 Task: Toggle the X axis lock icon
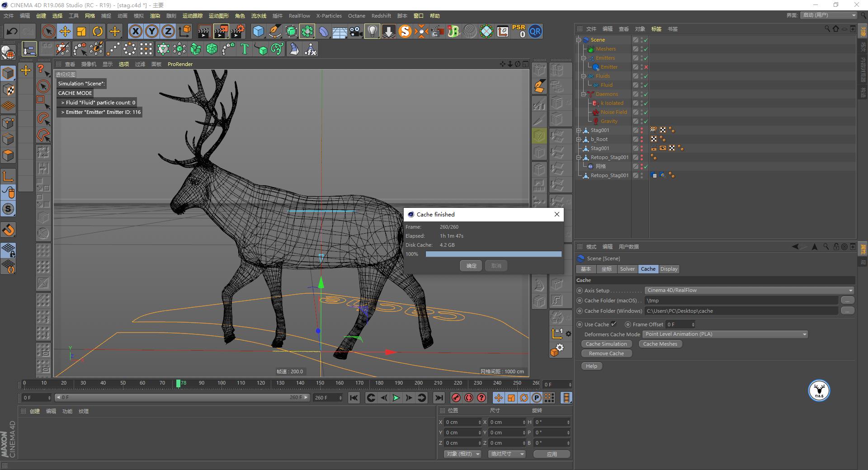click(135, 31)
